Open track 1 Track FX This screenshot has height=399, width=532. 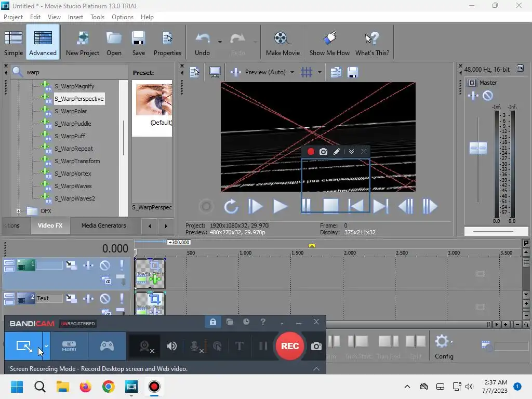(88, 265)
